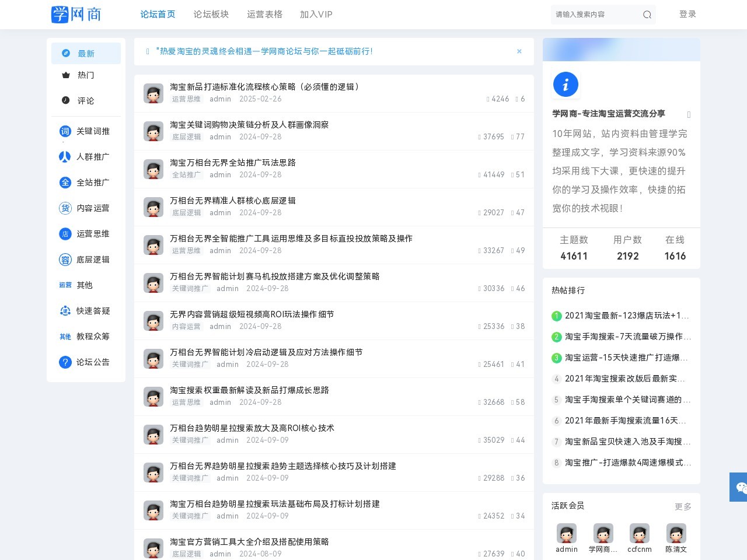The height and width of the screenshot is (560, 747).
Task: Open the post 淘宝关键词购物决策链分析及人群画像洞察
Action: coord(249,124)
